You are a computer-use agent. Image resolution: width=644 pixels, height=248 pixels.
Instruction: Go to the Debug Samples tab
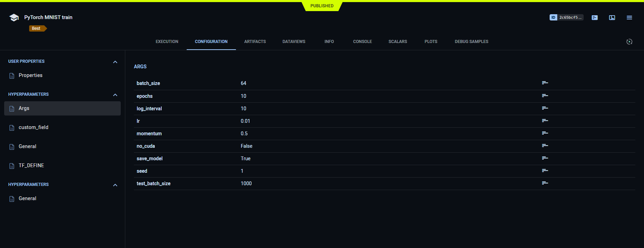click(471, 42)
